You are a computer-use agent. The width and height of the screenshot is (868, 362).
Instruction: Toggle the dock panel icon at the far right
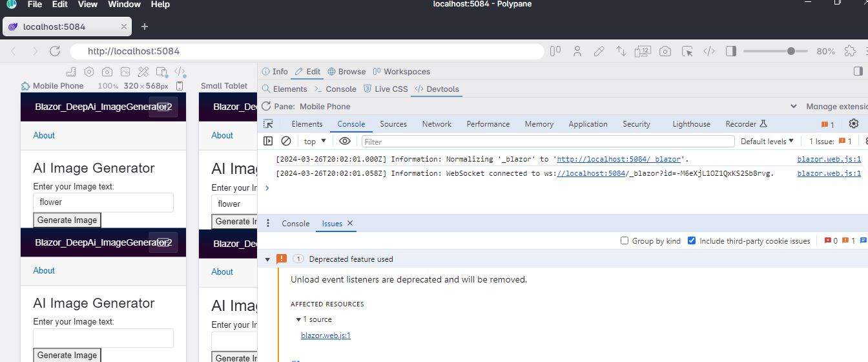[858, 71]
